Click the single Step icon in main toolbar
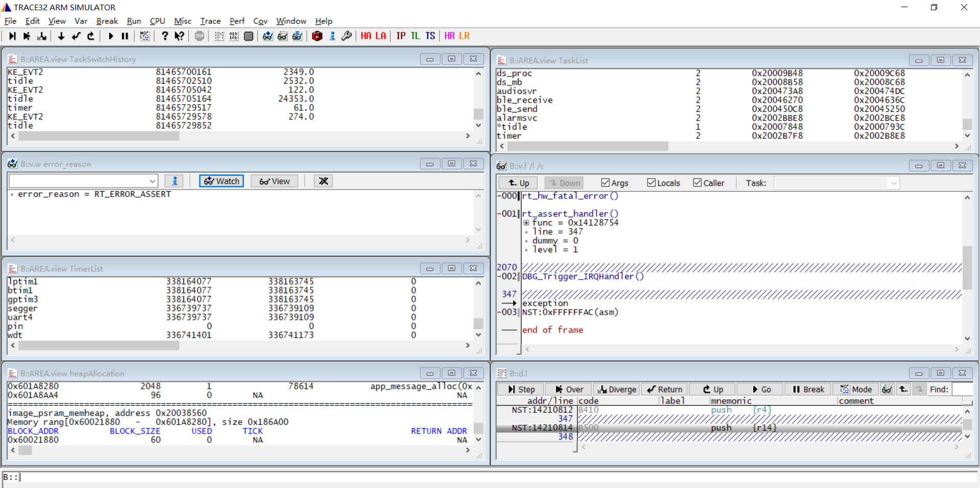This screenshot has width=980, height=488. 12,36
